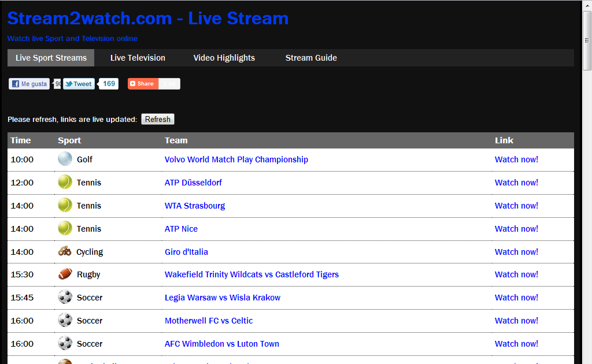
Task: Click the cycling icon in Giro d'Italia row
Action: (x=65, y=251)
